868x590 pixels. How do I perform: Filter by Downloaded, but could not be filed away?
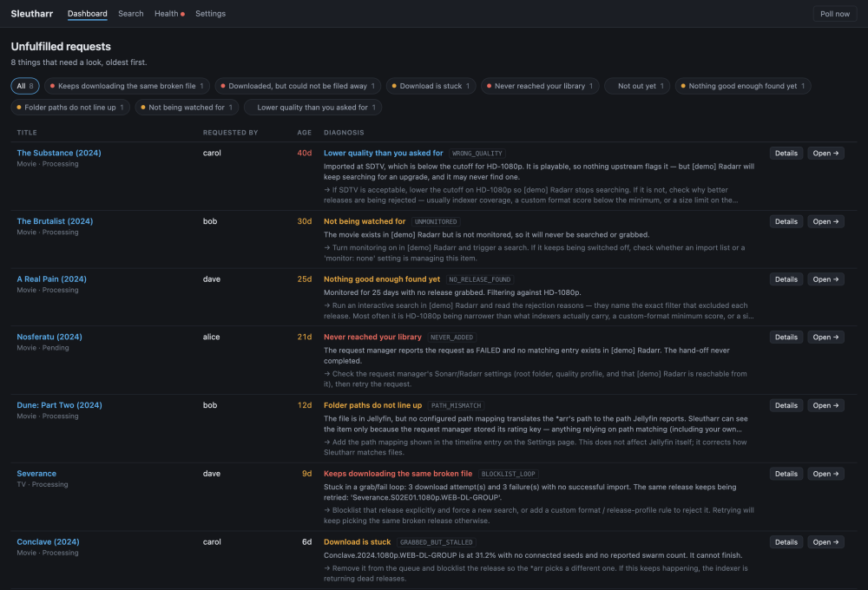[x=298, y=86]
